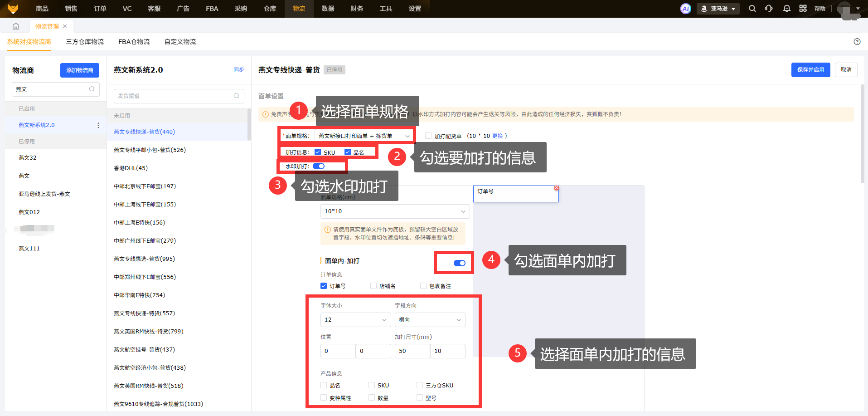The width and height of the screenshot is (868, 416).
Task: Uncheck SKU in 加打信息 row
Action: (x=318, y=152)
